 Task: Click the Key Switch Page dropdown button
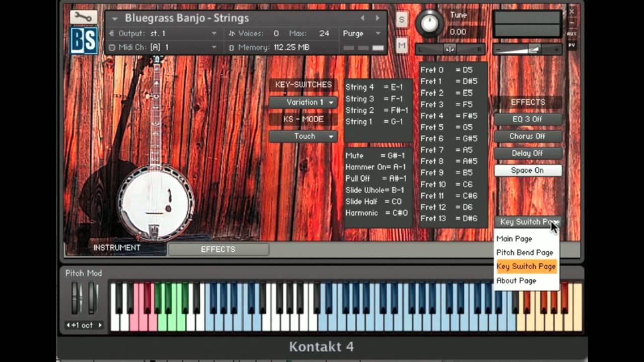[527, 222]
